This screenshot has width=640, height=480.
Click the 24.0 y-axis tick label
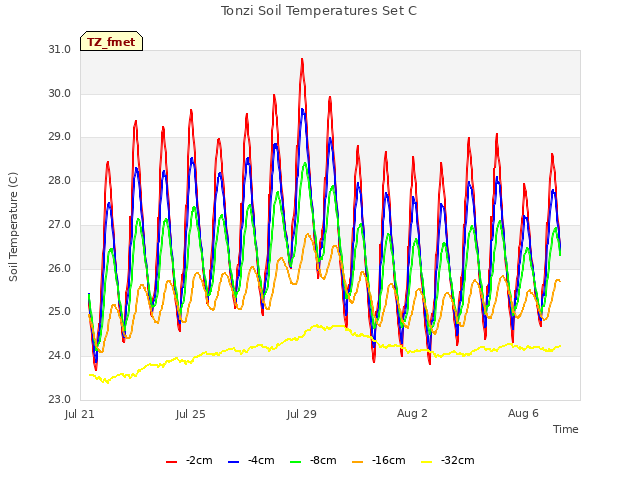click(60, 356)
